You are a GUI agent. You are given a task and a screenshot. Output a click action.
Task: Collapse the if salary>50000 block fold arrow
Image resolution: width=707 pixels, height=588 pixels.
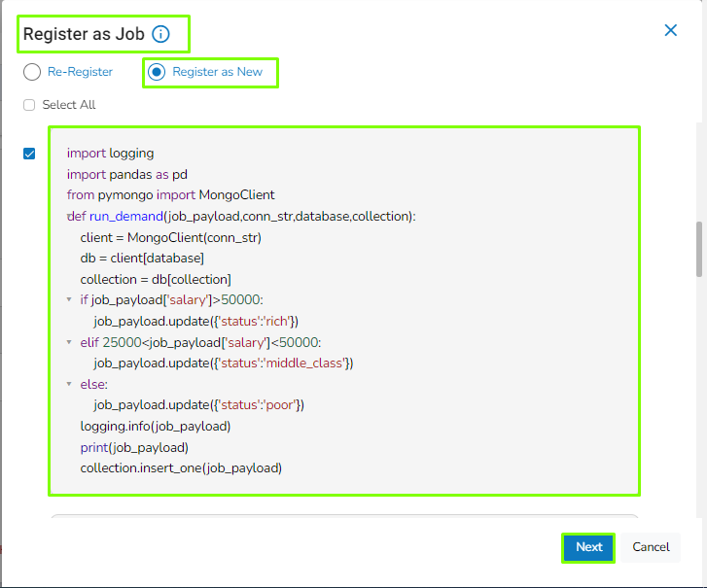pos(69,299)
